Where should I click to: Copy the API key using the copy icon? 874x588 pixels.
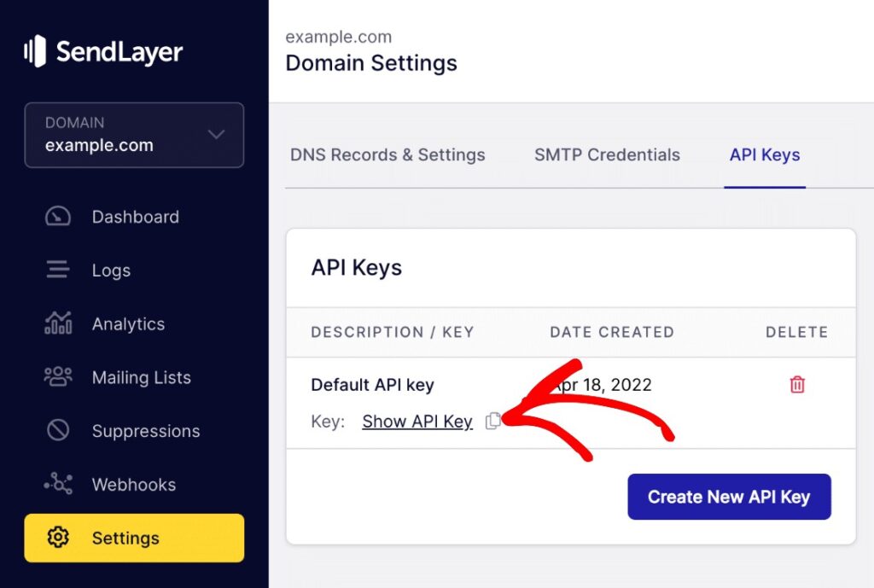(493, 421)
